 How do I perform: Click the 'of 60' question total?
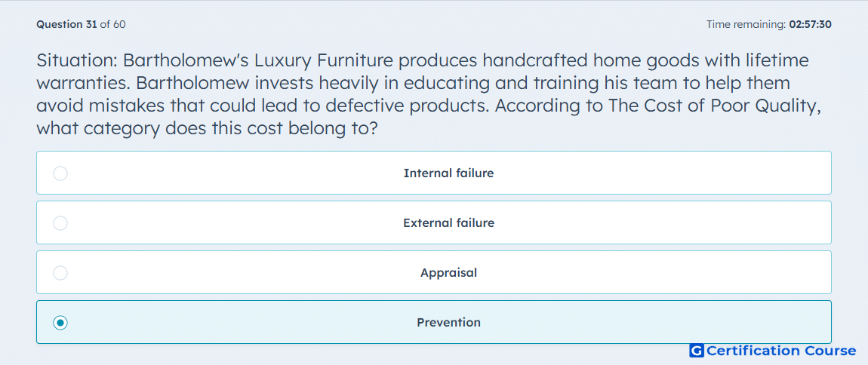(112, 24)
